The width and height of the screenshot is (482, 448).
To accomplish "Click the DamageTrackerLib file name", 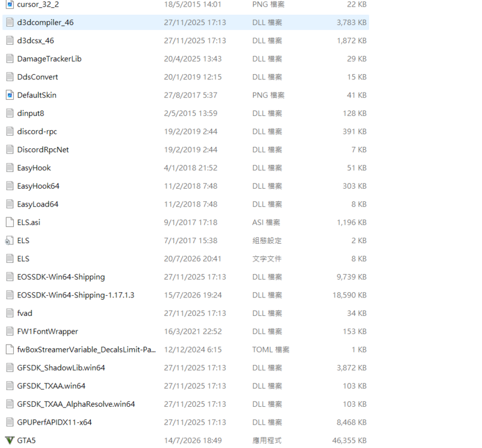I will click(49, 59).
